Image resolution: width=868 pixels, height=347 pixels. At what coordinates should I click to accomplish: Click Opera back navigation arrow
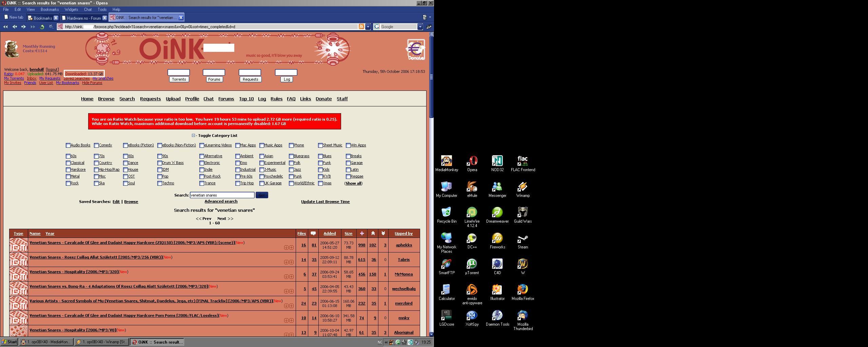tap(15, 27)
